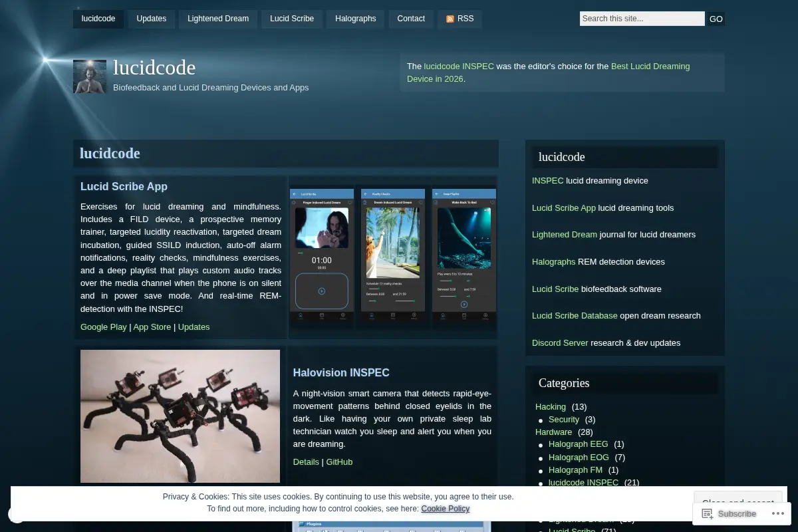Click the tagline Biofeedback and Lucid Dreaming Devices

pos(211,88)
